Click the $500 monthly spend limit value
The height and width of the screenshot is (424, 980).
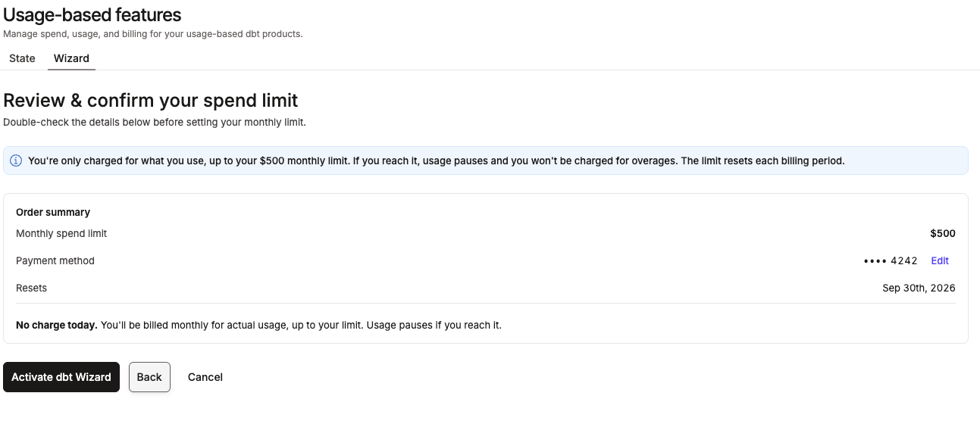click(943, 233)
